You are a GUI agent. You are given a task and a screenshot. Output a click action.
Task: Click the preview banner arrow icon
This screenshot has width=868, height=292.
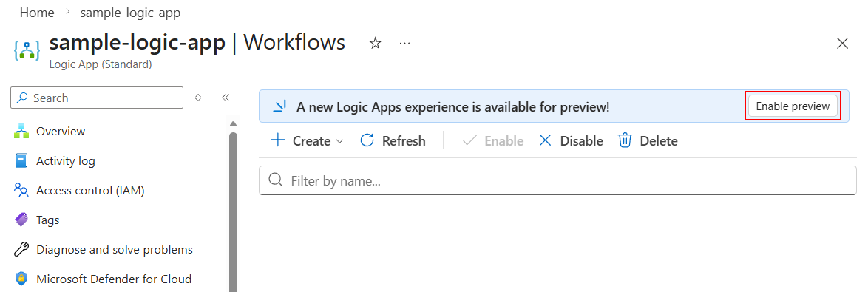click(x=279, y=106)
